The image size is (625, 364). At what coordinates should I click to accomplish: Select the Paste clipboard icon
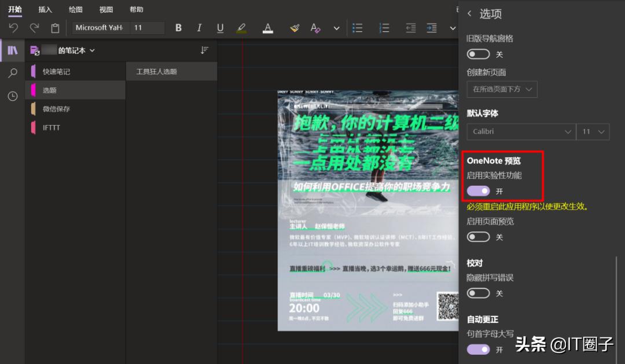[x=54, y=27]
